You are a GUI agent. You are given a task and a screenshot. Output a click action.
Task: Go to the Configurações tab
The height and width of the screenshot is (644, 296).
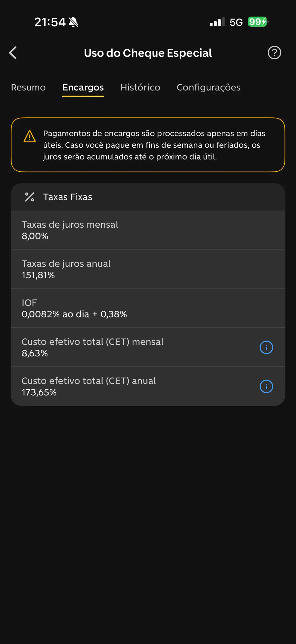[x=208, y=87]
